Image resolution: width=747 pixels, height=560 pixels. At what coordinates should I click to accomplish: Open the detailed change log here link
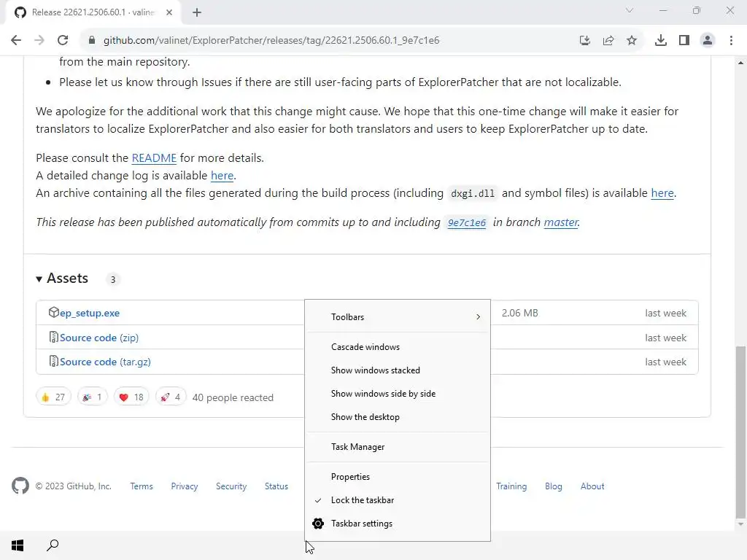(222, 176)
